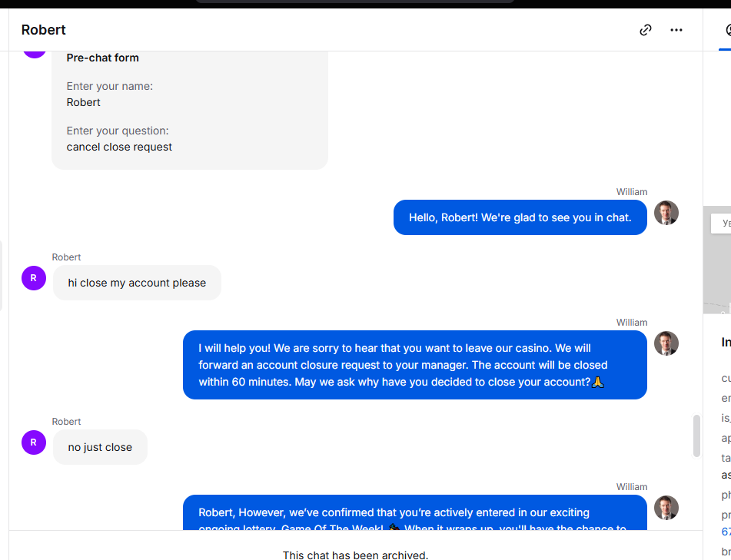Open the three-dot more options menu
The image size is (731, 560).
(676, 30)
